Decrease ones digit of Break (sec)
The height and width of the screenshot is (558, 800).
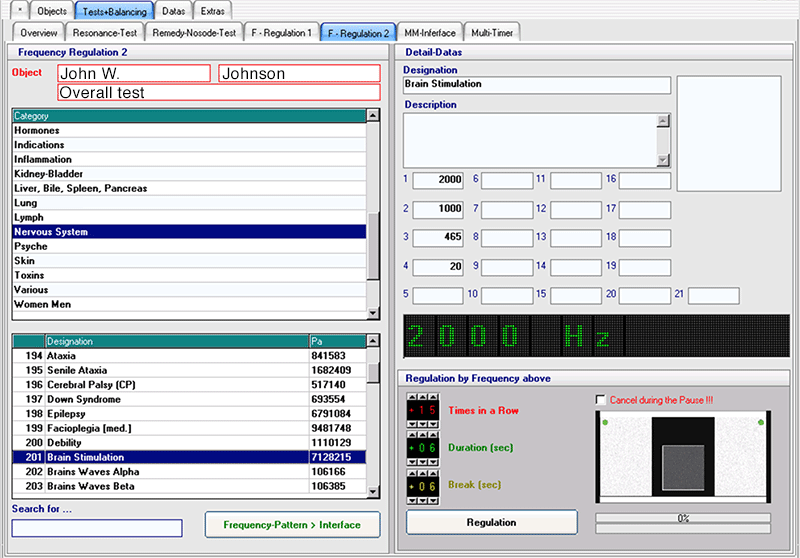(433, 500)
